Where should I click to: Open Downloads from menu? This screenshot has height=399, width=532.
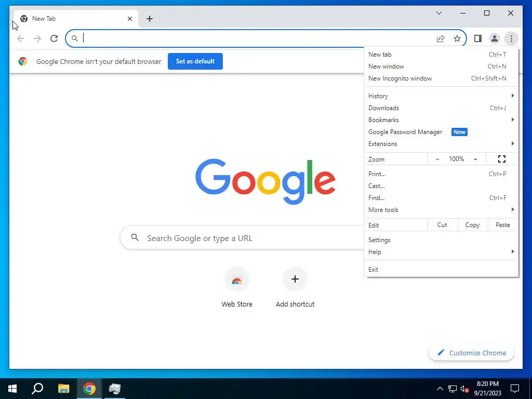pyautogui.click(x=441, y=108)
